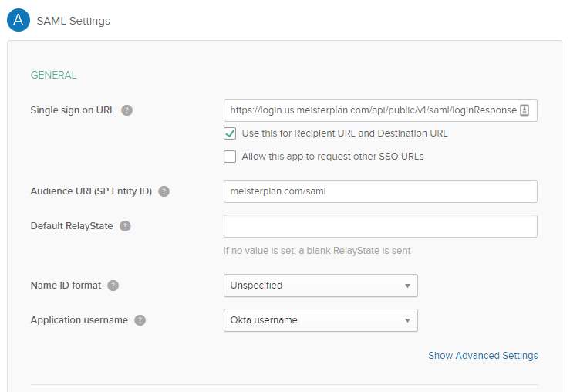
Task: Click the blank RelayState hint text
Action: click(317, 251)
